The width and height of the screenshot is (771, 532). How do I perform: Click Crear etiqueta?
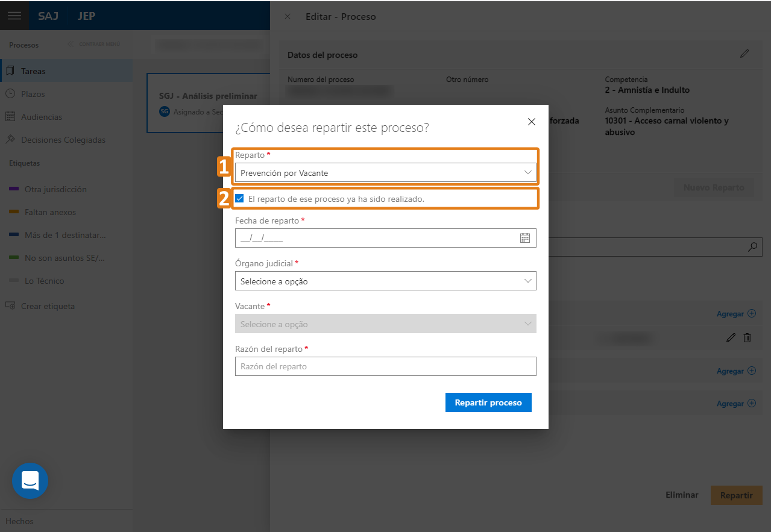pyautogui.click(x=40, y=306)
